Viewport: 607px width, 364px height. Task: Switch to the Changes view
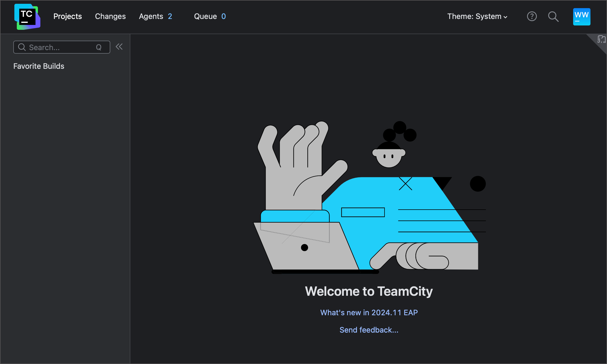point(110,16)
